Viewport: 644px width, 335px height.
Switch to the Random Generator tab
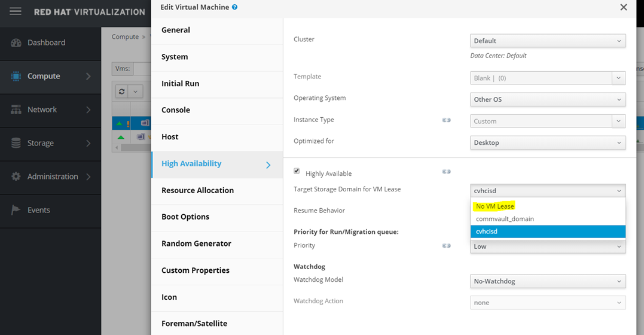coord(217,243)
